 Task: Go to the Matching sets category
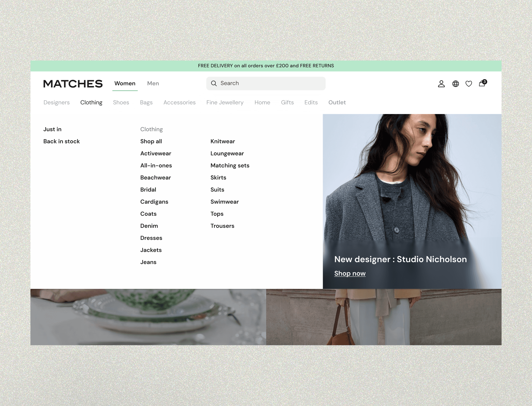pyautogui.click(x=230, y=166)
